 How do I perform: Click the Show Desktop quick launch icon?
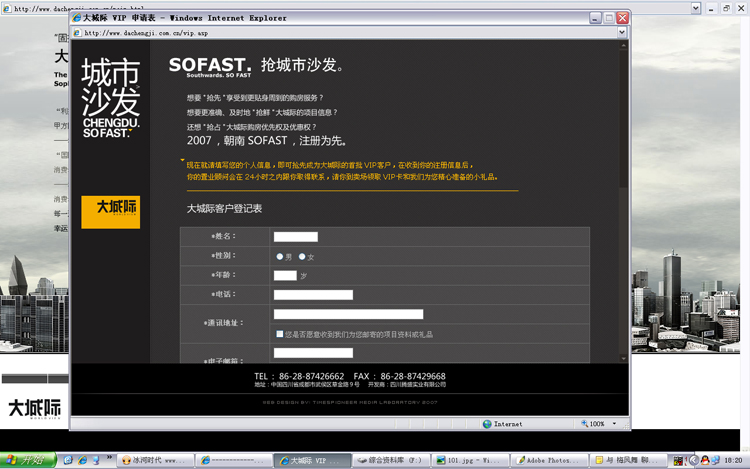click(68, 460)
